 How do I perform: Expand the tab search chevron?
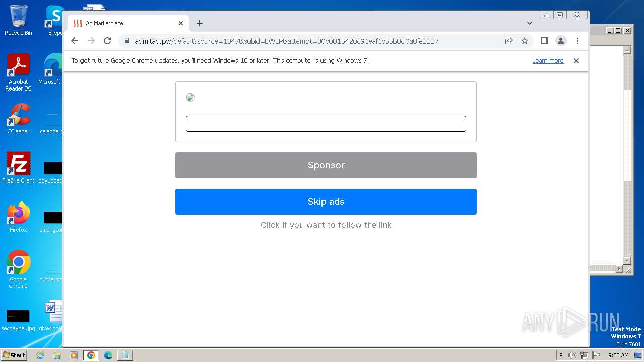tap(530, 23)
